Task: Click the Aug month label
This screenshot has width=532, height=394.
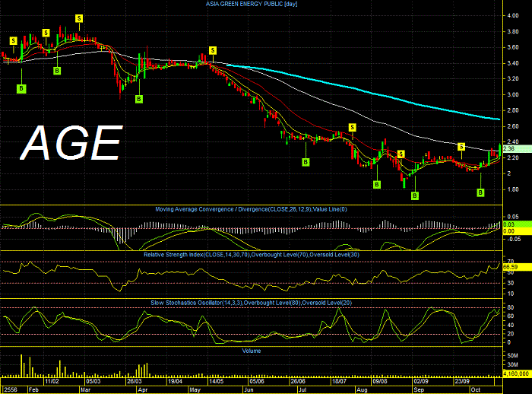Action: (362, 389)
